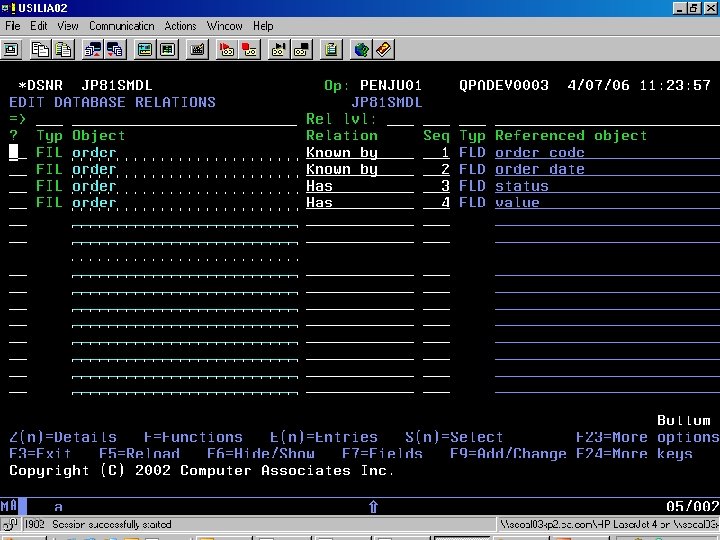
Task: Click the selection field beside value row
Action: coord(18,202)
